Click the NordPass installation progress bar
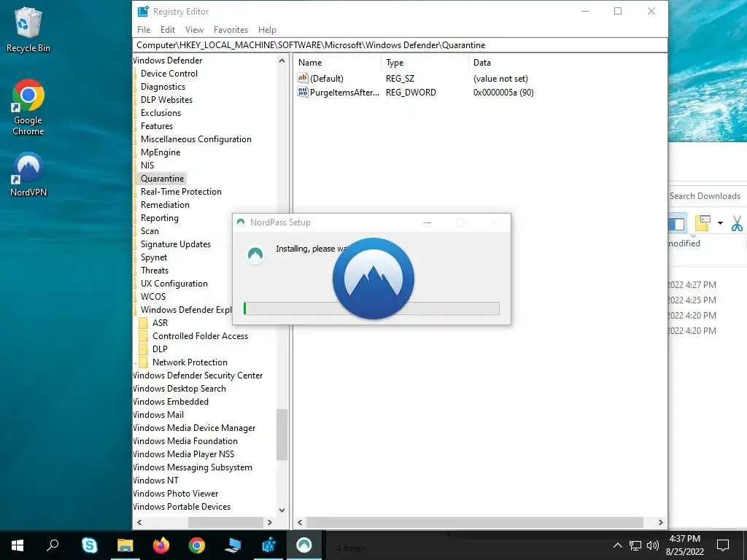 [371, 308]
